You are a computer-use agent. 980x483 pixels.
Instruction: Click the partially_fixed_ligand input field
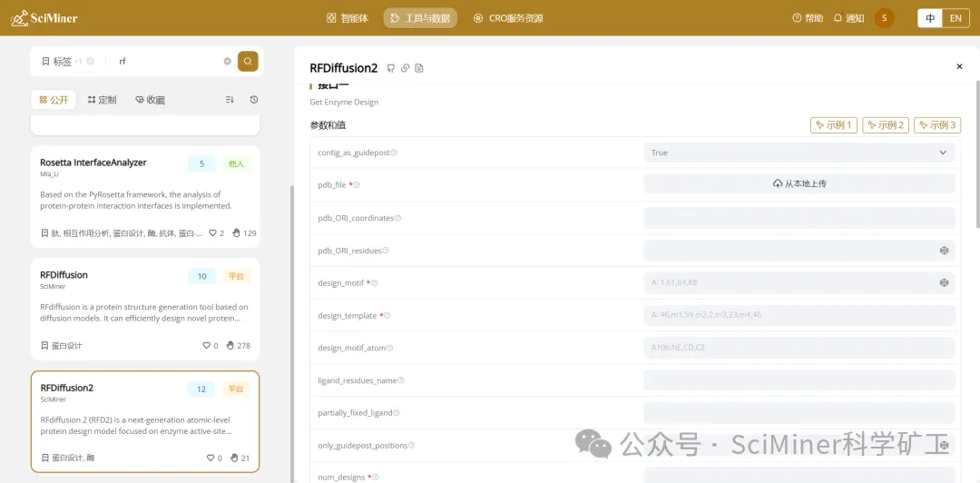click(x=799, y=412)
